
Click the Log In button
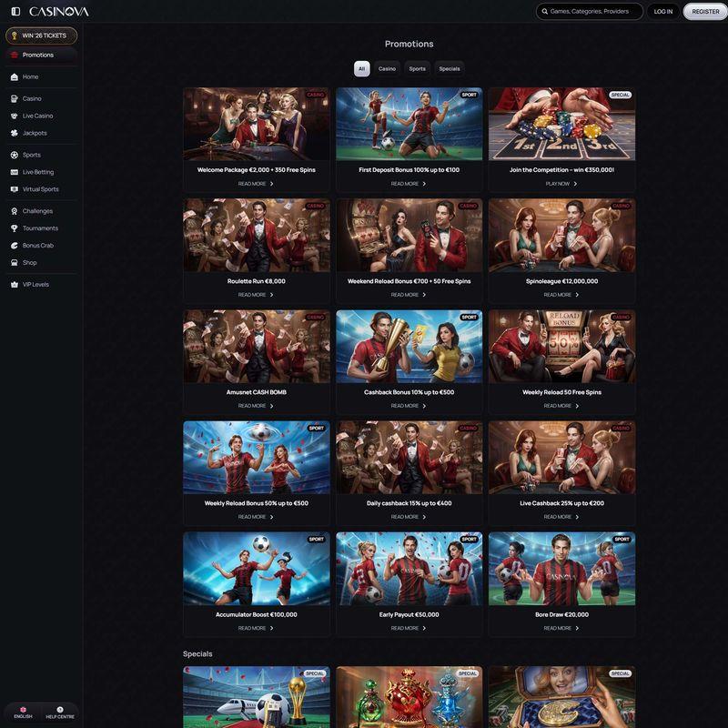[x=663, y=11]
